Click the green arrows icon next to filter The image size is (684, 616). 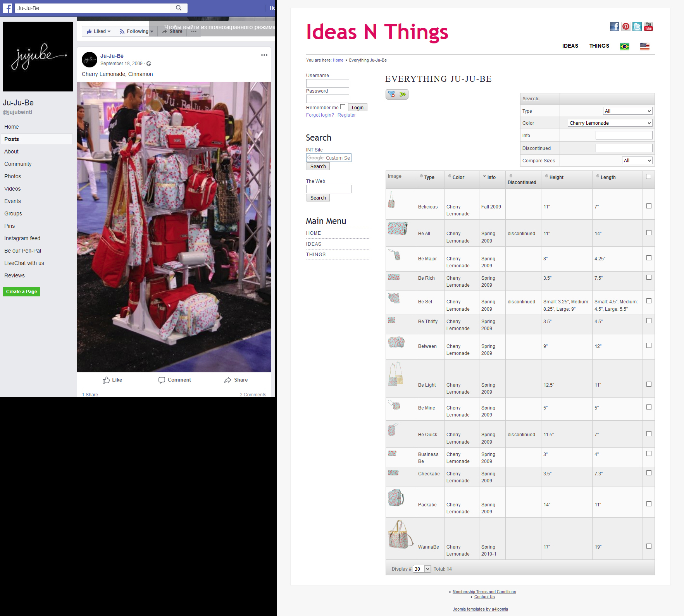coord(403,94)
